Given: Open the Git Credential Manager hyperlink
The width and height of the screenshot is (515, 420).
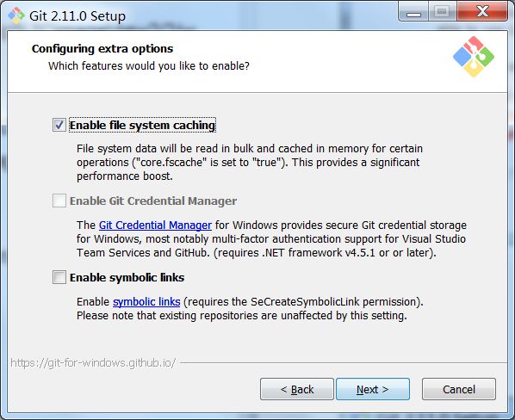Looking at the screenshot, I should click(155, 225).
